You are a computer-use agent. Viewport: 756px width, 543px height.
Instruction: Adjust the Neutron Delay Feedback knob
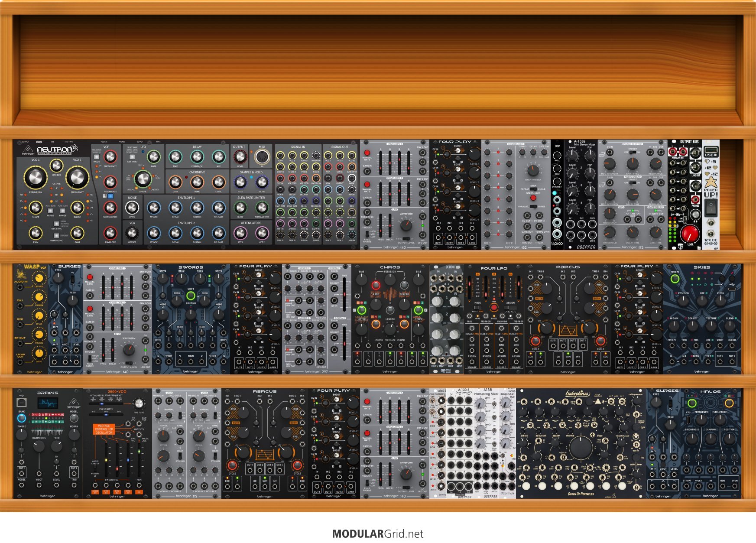pos(197,156)
